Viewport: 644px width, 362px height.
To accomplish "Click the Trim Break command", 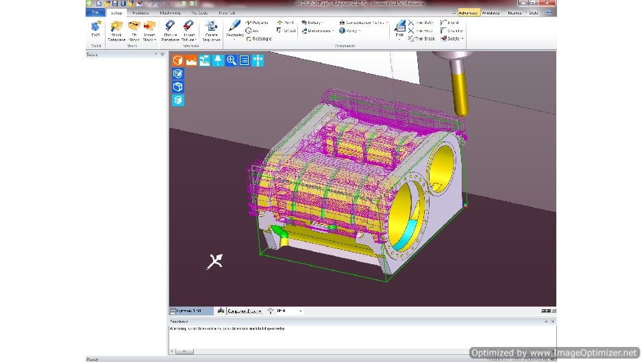I will point(421,39).
